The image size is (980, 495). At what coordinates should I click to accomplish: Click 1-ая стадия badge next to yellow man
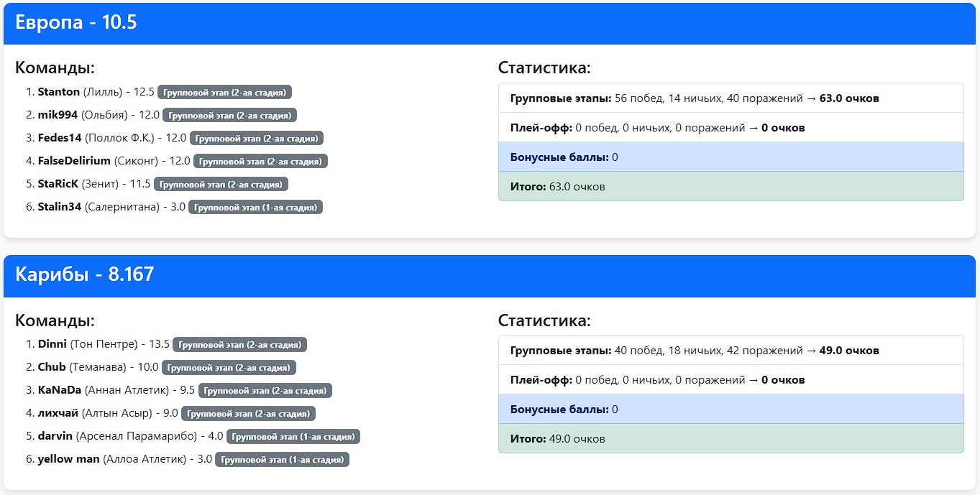282,459
